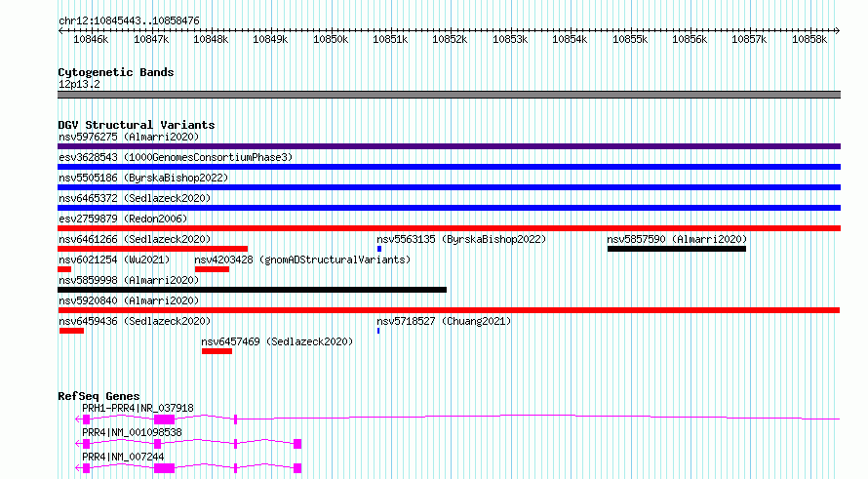Click the small blue nsv5563135 variant marker
The image size is (868, 479).
click(379, 249)
